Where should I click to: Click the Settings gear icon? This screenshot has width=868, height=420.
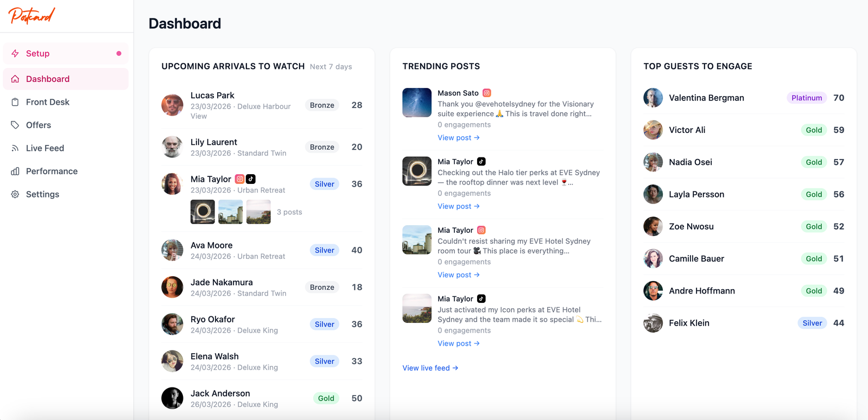(15, 194)
